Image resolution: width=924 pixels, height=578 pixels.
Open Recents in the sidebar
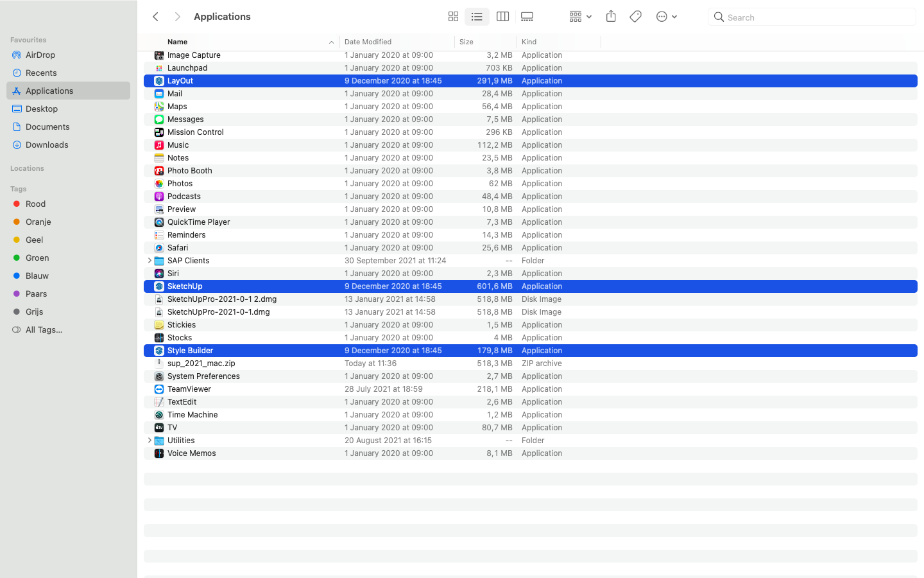[x=68, y=73]
